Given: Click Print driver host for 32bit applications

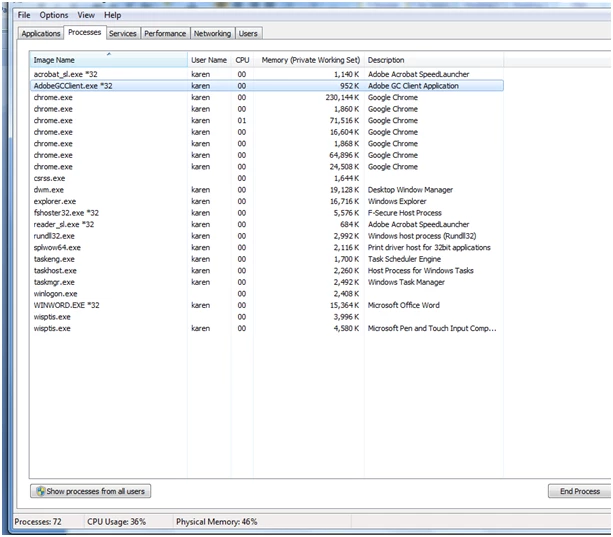Looking at the screenshot, I should [429, 247].
